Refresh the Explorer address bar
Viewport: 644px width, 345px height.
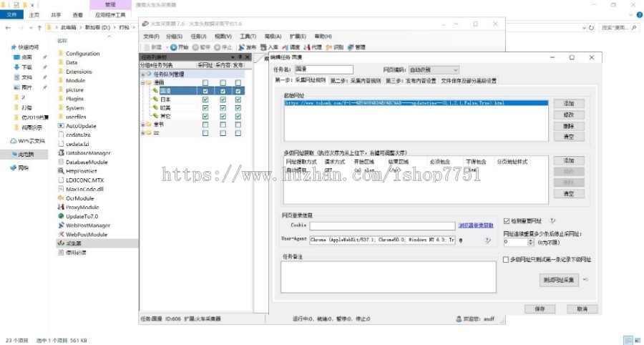pyautogui.click(x=592, y=27)
